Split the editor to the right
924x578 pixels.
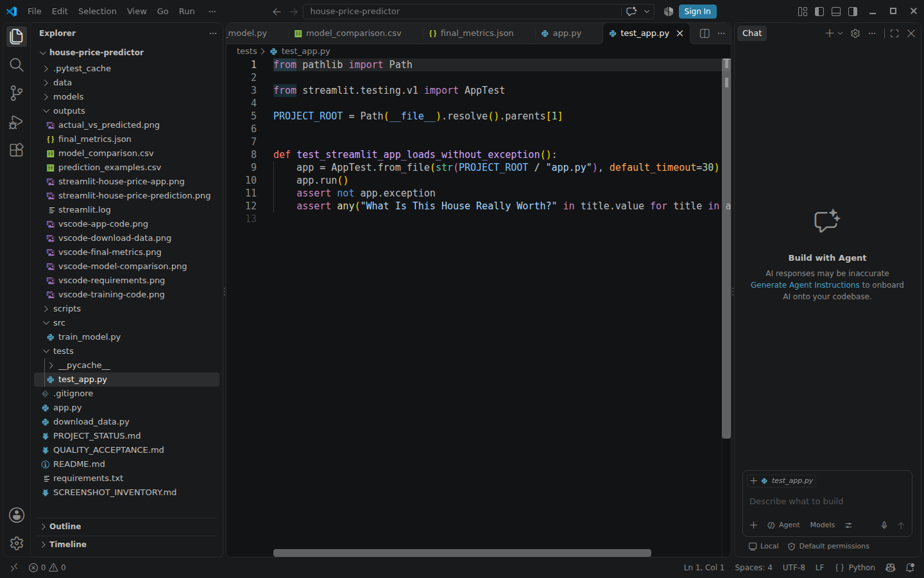(705, 33)
